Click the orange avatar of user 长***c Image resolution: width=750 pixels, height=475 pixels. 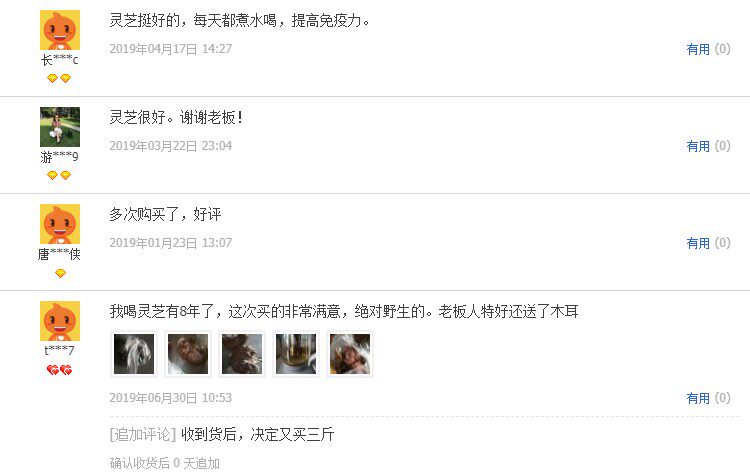[x=60, y=30]
